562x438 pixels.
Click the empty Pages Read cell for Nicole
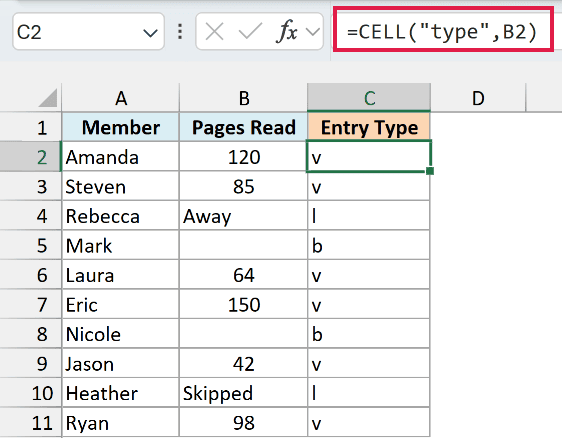(x=243, y=334)
